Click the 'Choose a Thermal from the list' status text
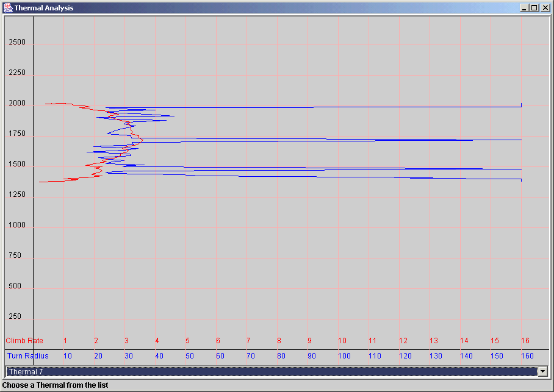The width and height of the screenshot is (554, 392). click(x=55, y=385)
